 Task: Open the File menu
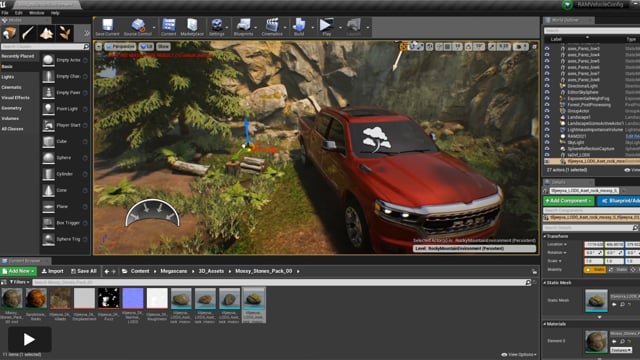(5, 13)
